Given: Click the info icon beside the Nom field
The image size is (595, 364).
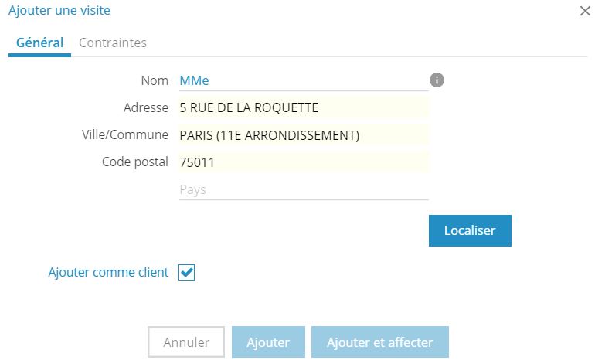Looking at the screenshot, I should [437, 80].
